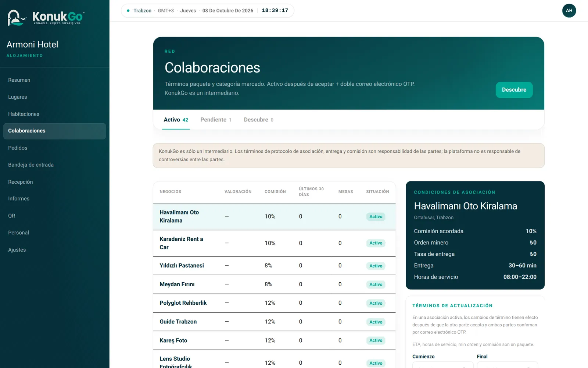Open the AH user avatar menu
The width and height of the screenshot is (588, 368).
(569, 11)
